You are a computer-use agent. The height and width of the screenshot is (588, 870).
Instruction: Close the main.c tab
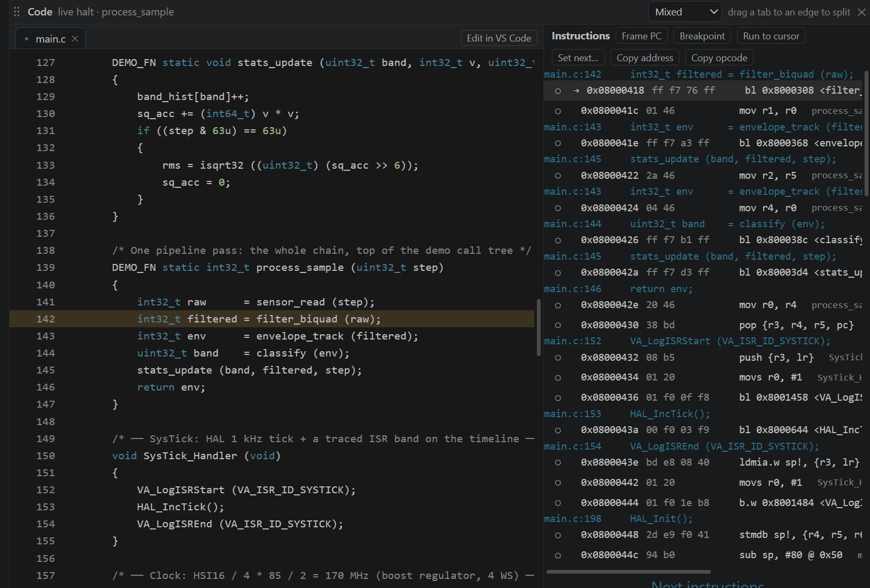[x=75, y=38]
